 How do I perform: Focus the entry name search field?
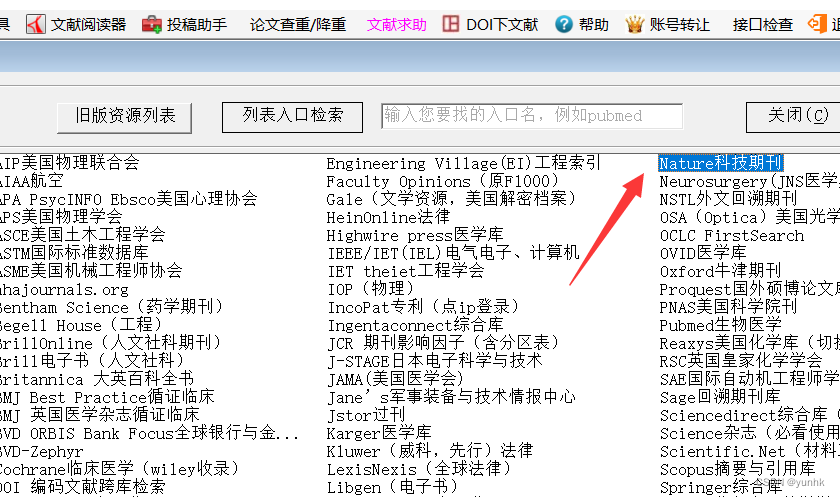[x=532, y=116]
